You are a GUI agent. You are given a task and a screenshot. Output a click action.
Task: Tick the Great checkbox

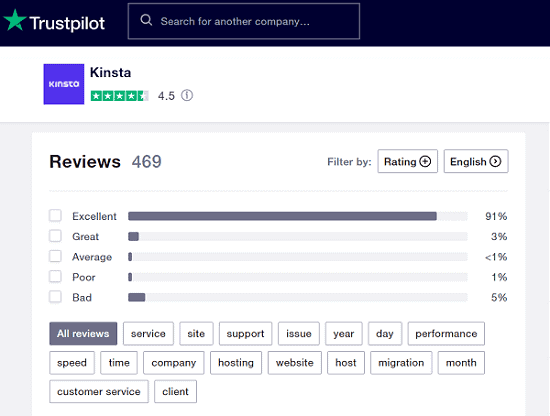(x=55, y=236)
